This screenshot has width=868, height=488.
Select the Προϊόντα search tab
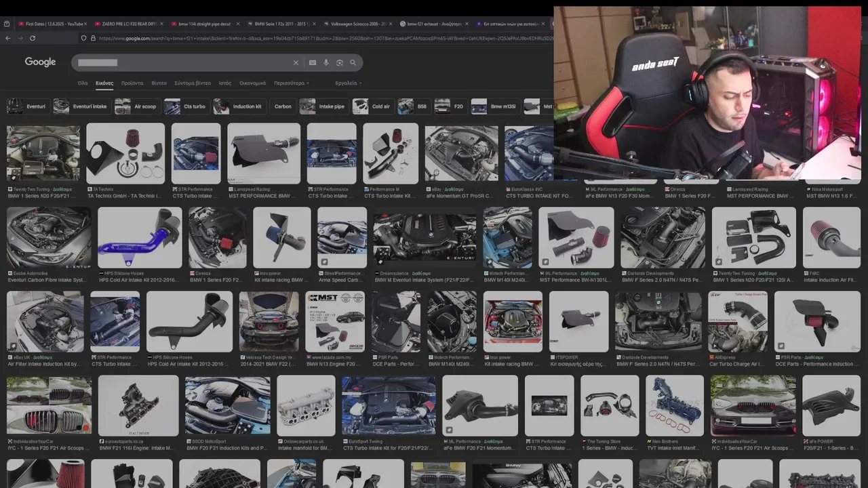(132, 83)
